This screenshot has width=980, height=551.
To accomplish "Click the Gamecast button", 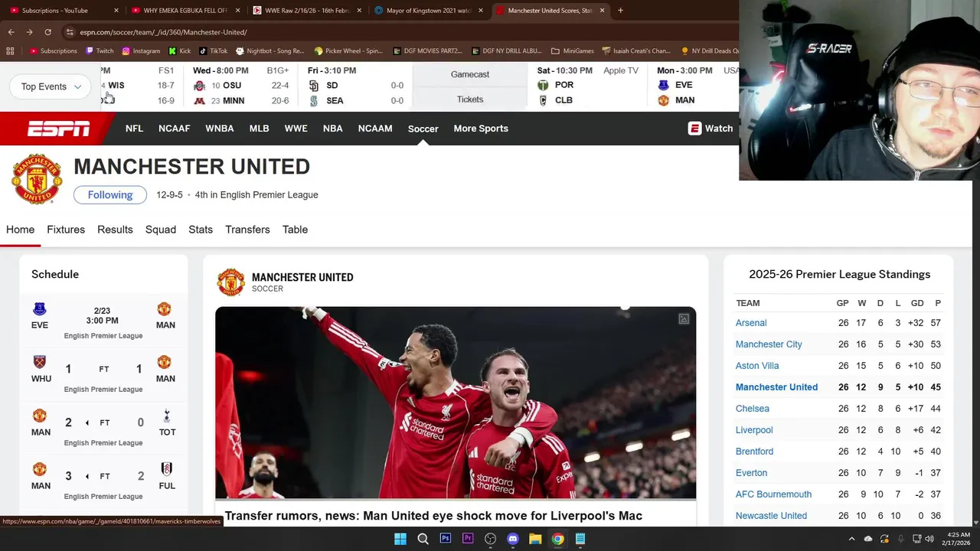I will click(470, 74).
